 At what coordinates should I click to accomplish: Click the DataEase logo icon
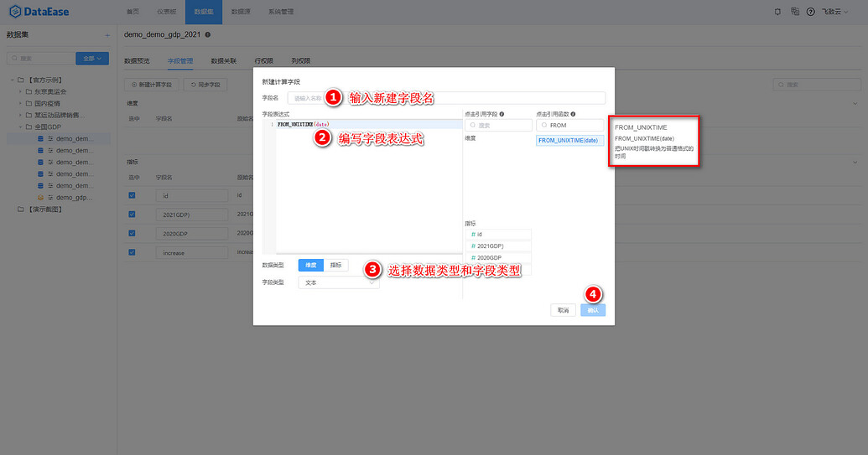pos(15,12)
